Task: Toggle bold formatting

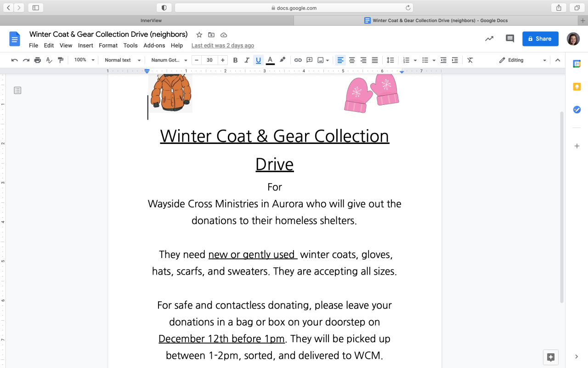Action: 235,60
